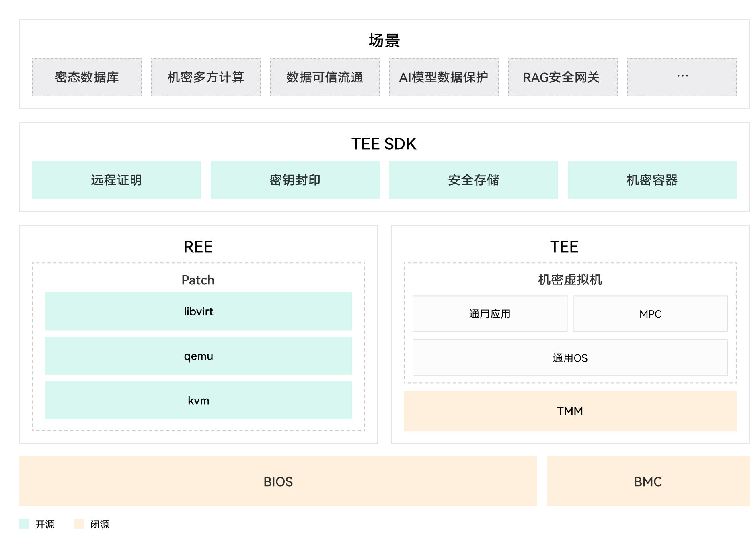The width and height of the screenshot is (756, 544).
Task: Click the 机密容器 SDK block
Action: click(x=652, y=180)
